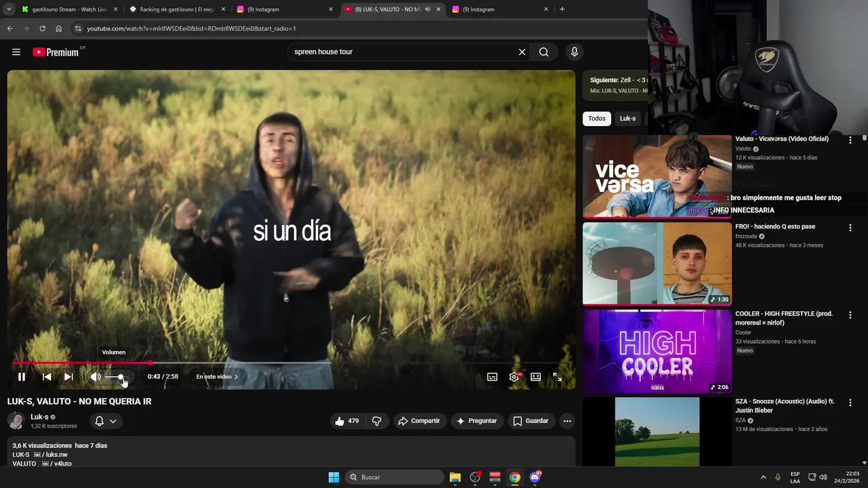Pause the video
Viewport: 868px width, 488px height.
22,377
